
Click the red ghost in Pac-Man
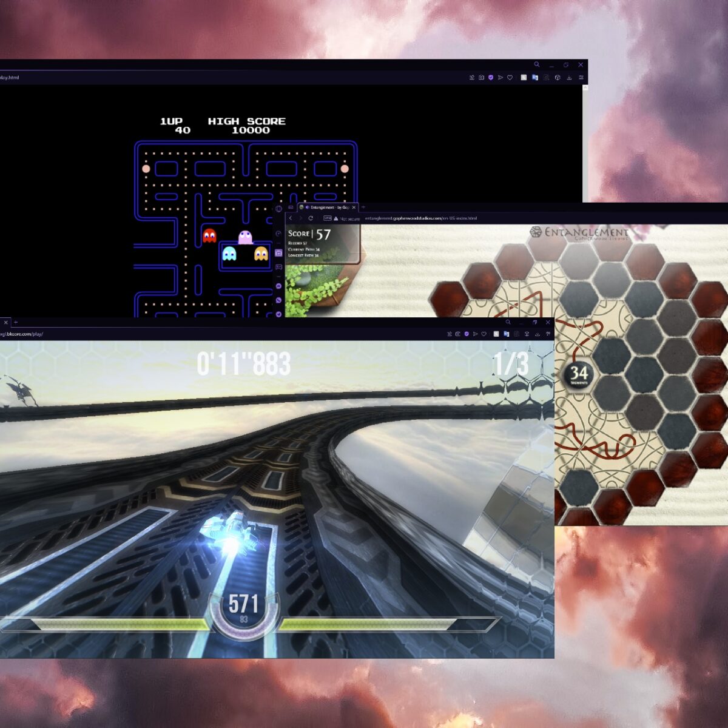[209, 235]
